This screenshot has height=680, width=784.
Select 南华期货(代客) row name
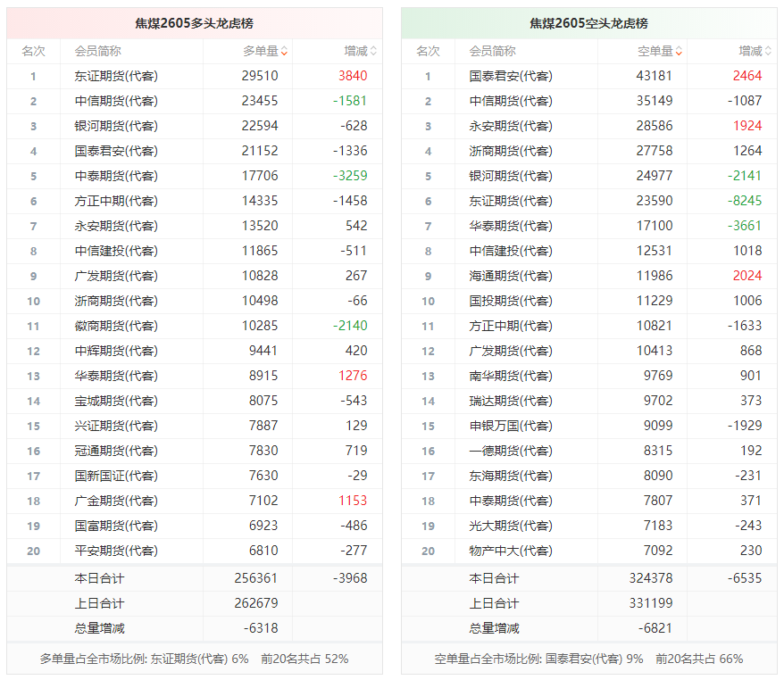point(511,376)
